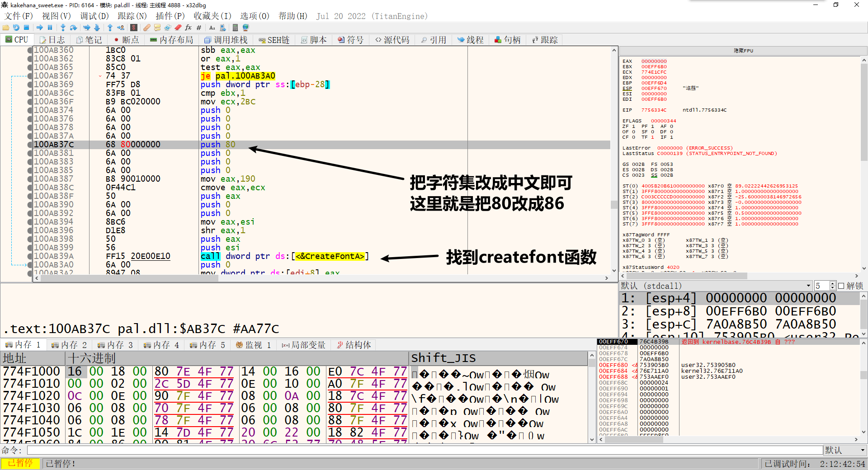Click the Step Over icon
868x470 pixels.
(73, 28)
